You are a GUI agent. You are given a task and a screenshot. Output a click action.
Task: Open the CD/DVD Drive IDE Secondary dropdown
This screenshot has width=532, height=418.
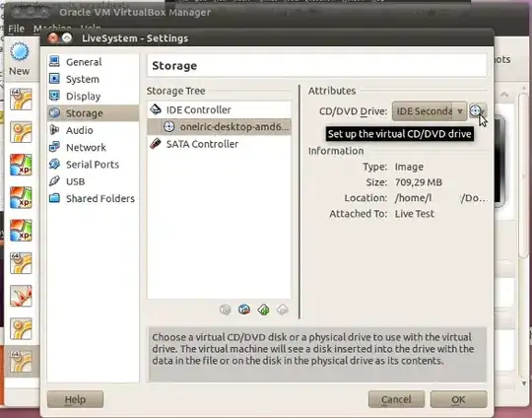coord(430,111)
